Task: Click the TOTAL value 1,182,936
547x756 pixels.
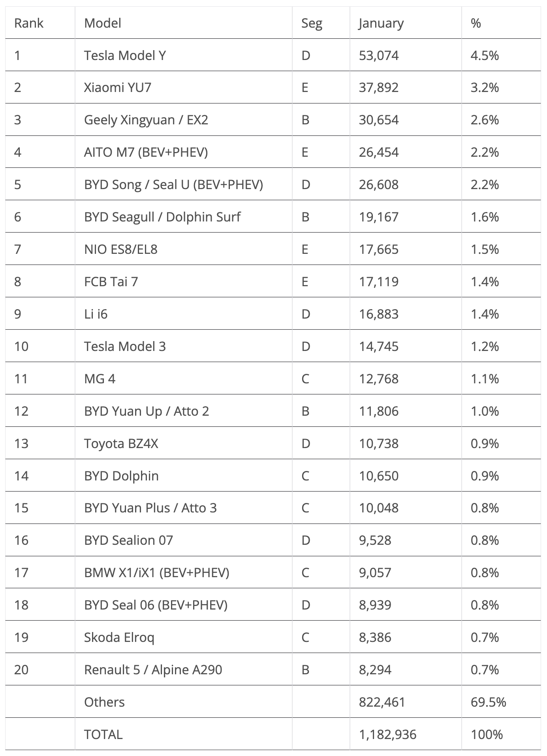Action: pos(387,734)
